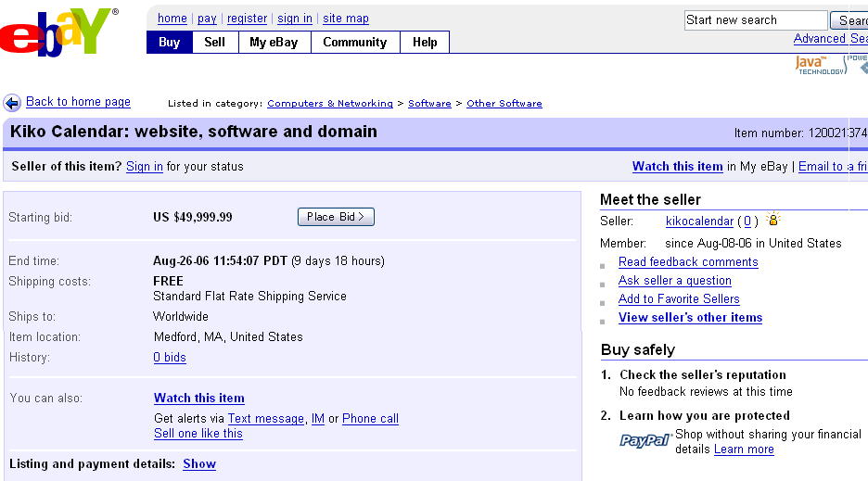The width and height of the screenshot is (868, 481).
Task: Click the seller feedback score 0
Action: coord(747,222)
